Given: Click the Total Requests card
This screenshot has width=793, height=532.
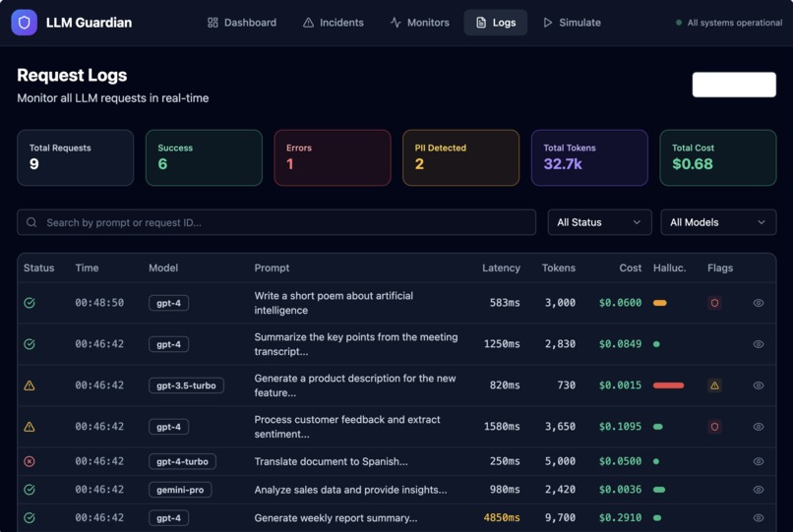Looking at the screenshot, I should (76, 157).
